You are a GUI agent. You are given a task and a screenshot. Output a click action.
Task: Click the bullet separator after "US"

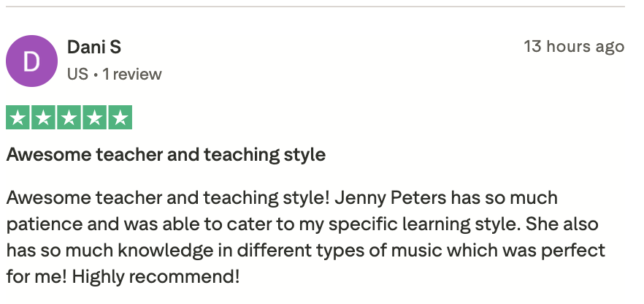pyautogui.click(x=96, y=74)
